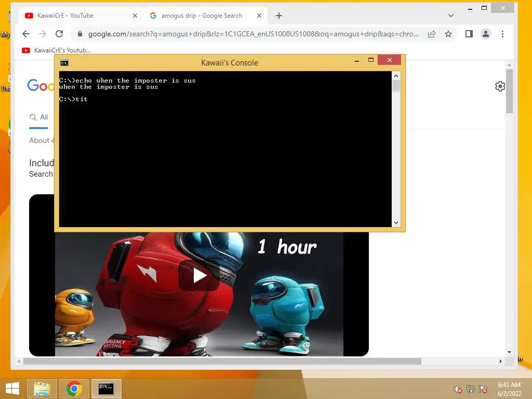Select the All search results tab

click(38, 117)
